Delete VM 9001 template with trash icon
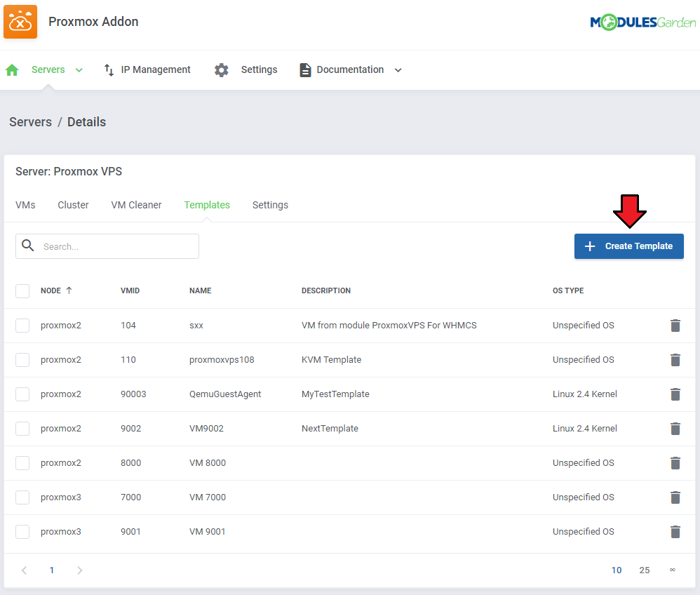 click(x=675, y=532)
